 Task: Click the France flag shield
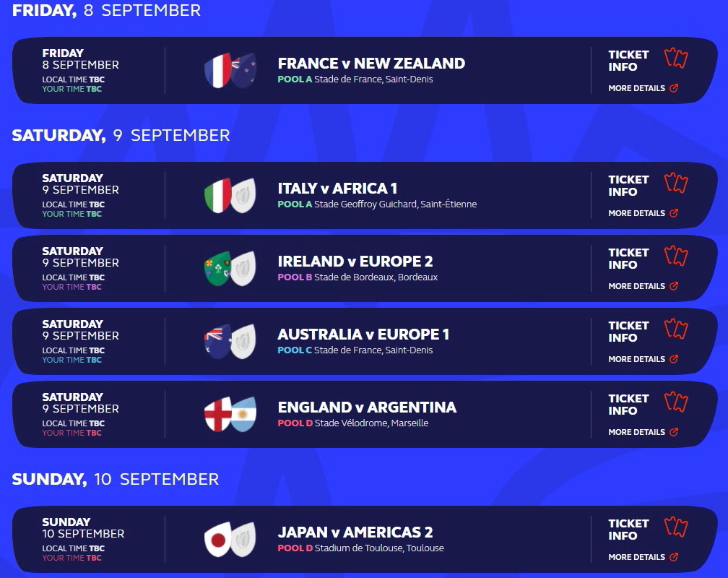pos(218,71)
